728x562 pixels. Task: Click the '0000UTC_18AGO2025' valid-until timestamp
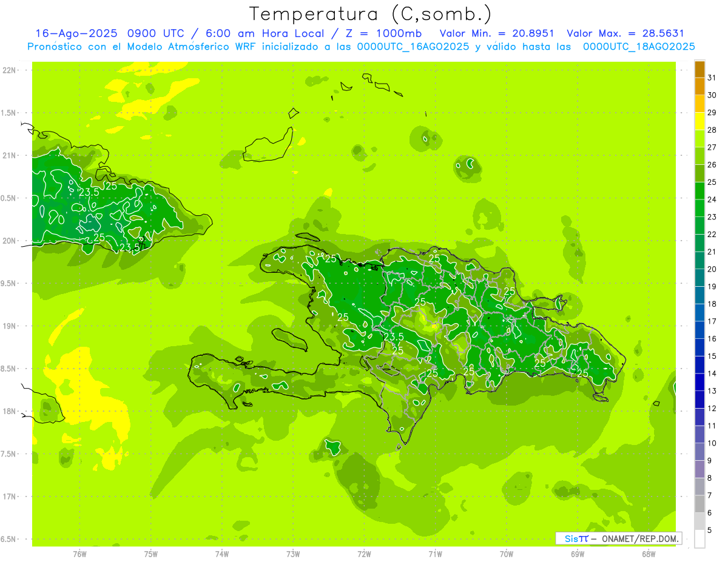pyautogui.click(x=639, y=47)
